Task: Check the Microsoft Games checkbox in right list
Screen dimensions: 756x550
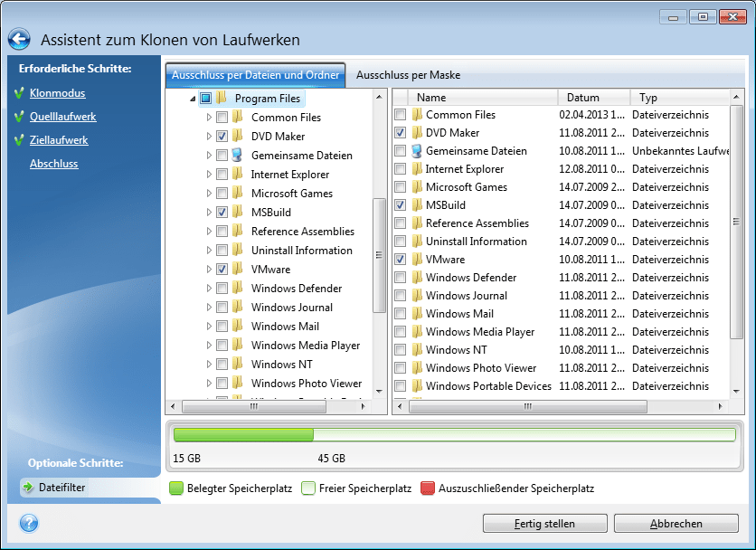Action: tap(401, 187)
